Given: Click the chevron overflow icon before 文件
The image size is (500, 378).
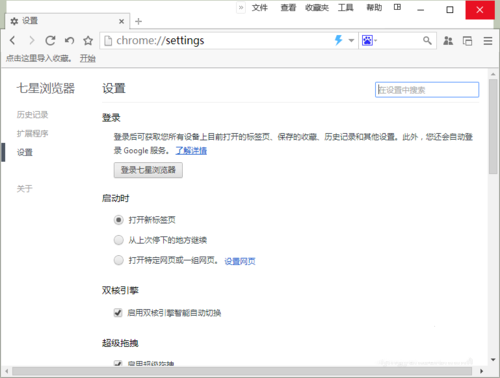Looking at the screenshot, I should [241, 7].
